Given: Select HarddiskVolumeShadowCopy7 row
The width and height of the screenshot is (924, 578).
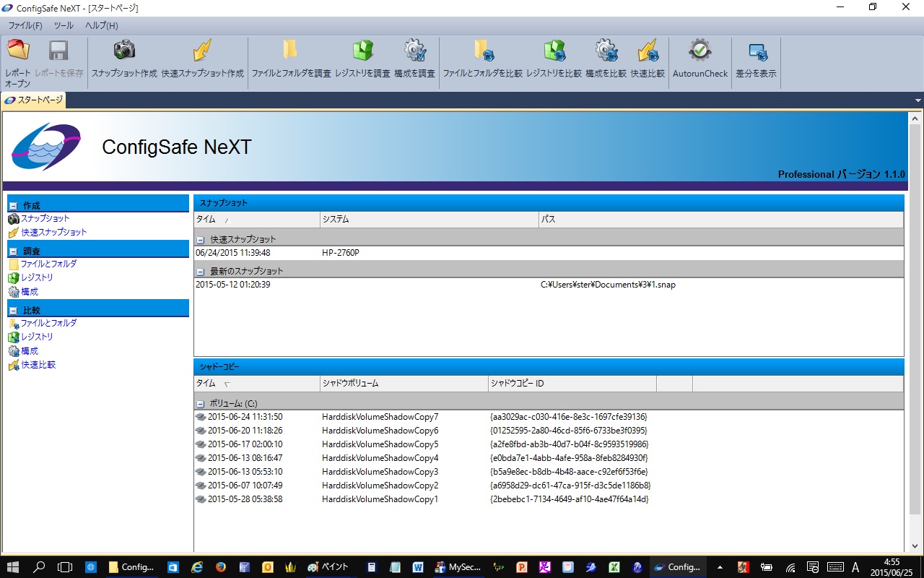Looking at the screenshot, I should (380, 417).
